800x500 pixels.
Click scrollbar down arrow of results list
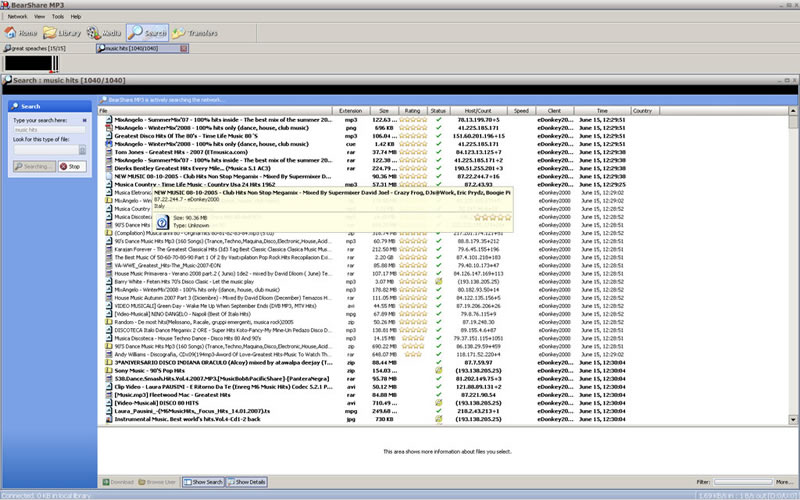point(793,419)
